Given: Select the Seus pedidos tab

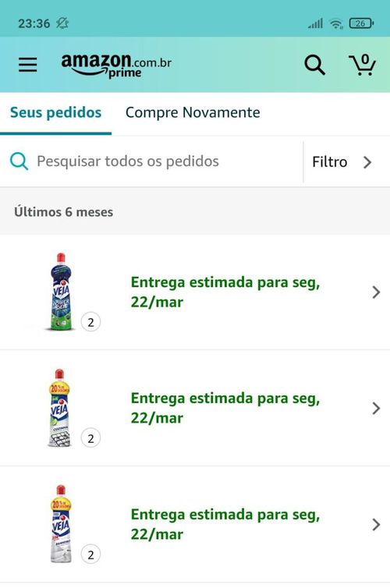Looking at the screenshot, I should click(x=55, y=112).
